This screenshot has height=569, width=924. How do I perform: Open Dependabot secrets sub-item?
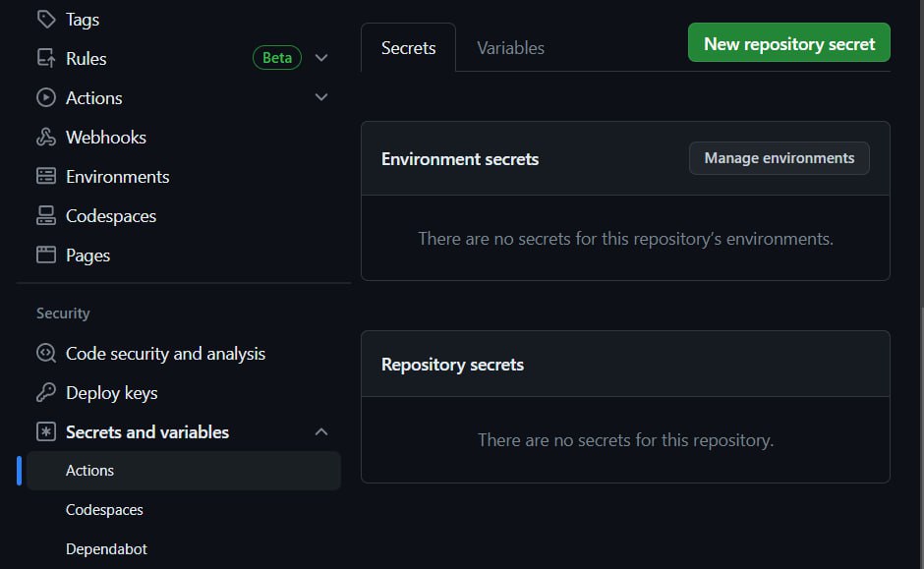point(106,549)
